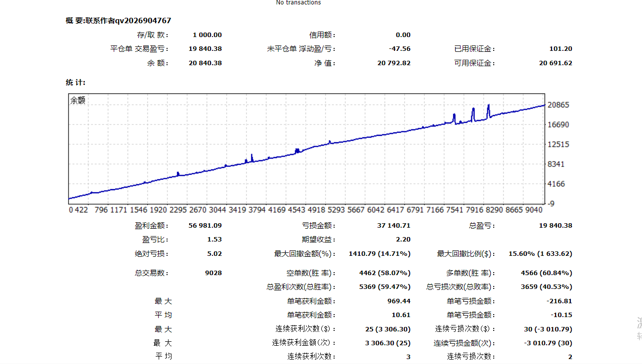Click largest profit trade value 969.44

pyautogui.click(x=399, y=301)
